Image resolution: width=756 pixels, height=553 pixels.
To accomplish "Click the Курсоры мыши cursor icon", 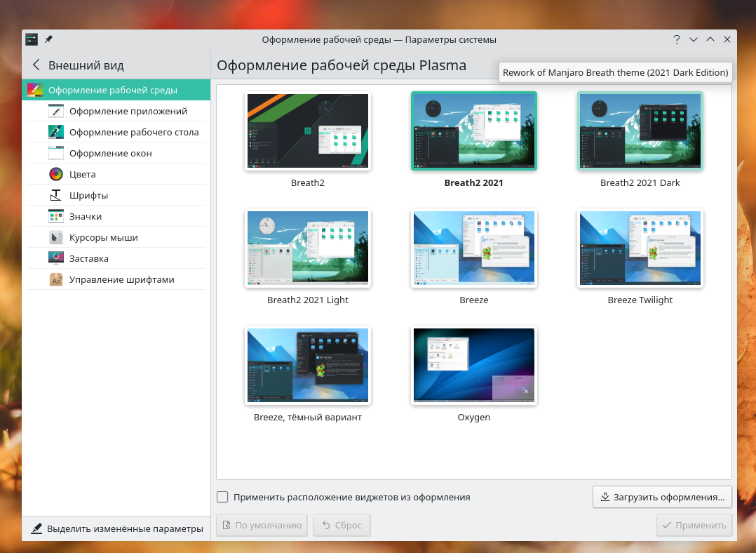I will (x=56, y=237).
